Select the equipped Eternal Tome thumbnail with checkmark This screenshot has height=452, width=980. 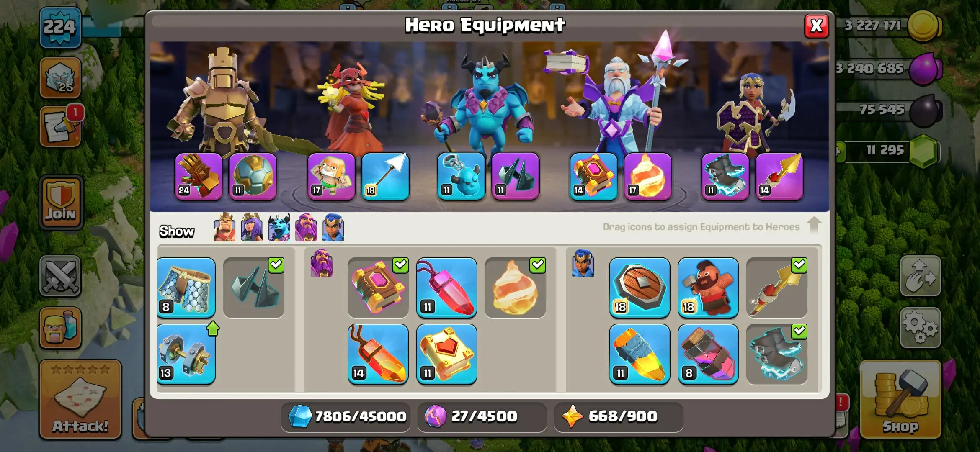coord(378,288)
